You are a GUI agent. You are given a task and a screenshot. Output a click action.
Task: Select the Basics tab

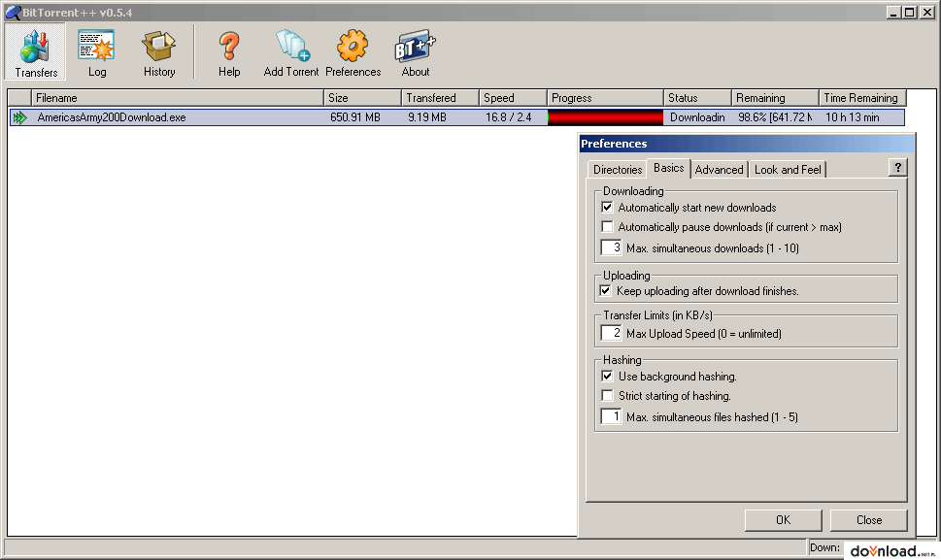[x=668, y=168]
